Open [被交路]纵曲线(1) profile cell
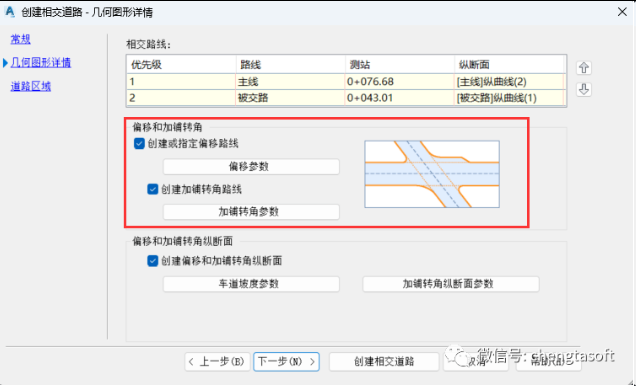 pos(509,98)
